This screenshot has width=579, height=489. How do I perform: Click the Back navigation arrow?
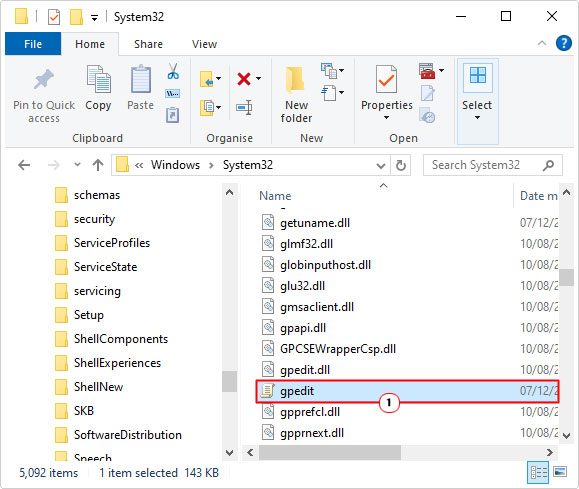(24, 165)
